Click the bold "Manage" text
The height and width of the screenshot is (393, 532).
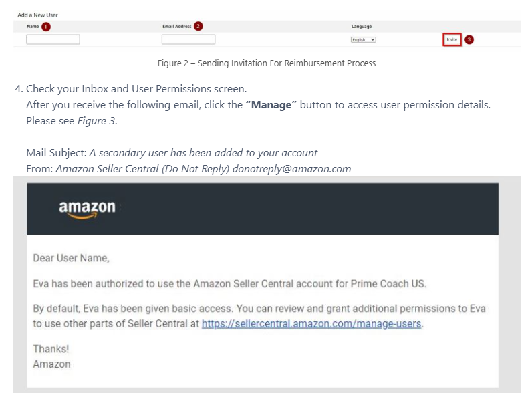[x=271, y=105]
